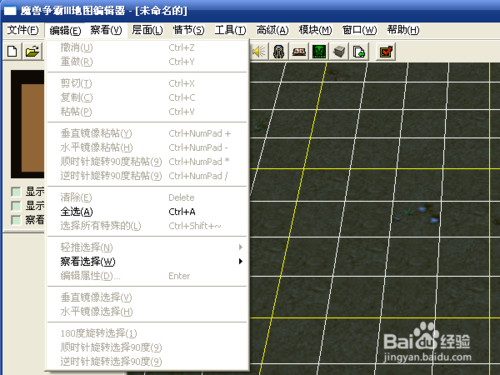Choose 全选(A) from the edit menu
This screenshot has height=375, width=500.
point(147,212)
